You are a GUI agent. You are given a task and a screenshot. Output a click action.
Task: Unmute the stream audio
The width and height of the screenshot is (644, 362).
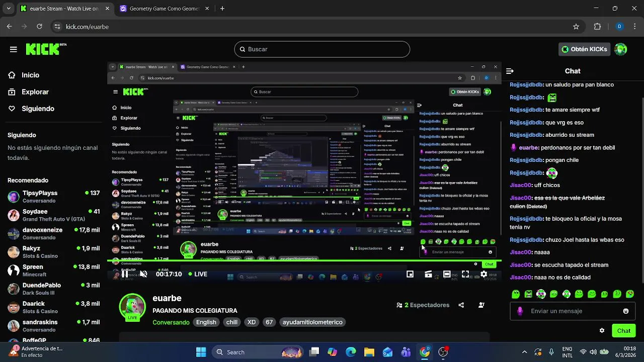click(x=143, y=274)
